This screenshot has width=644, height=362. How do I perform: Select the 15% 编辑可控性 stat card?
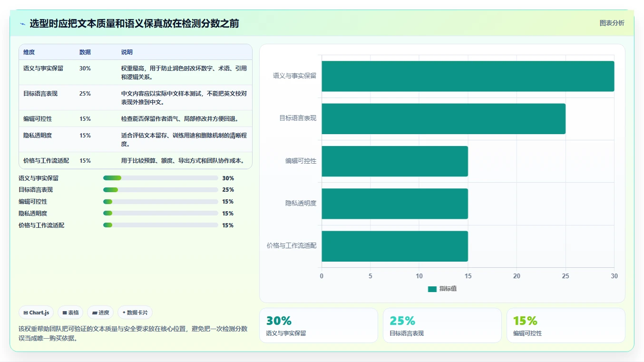point(566,325)
